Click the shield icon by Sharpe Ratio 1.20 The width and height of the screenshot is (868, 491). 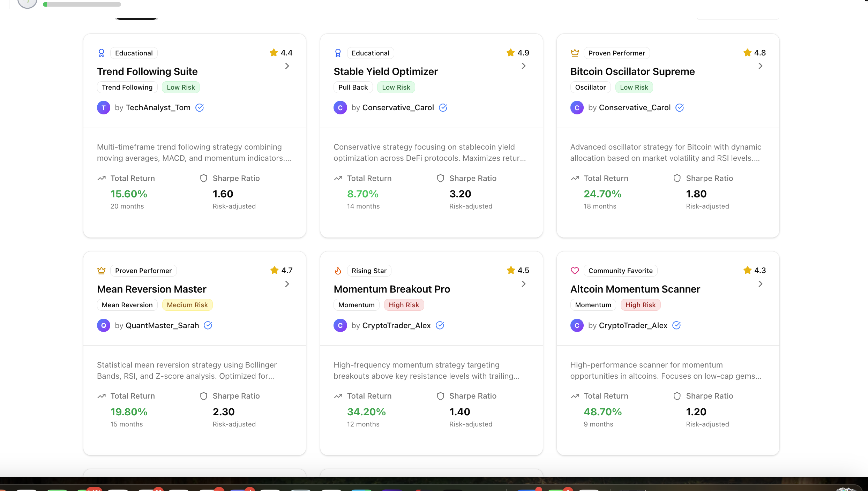[677, 396]
